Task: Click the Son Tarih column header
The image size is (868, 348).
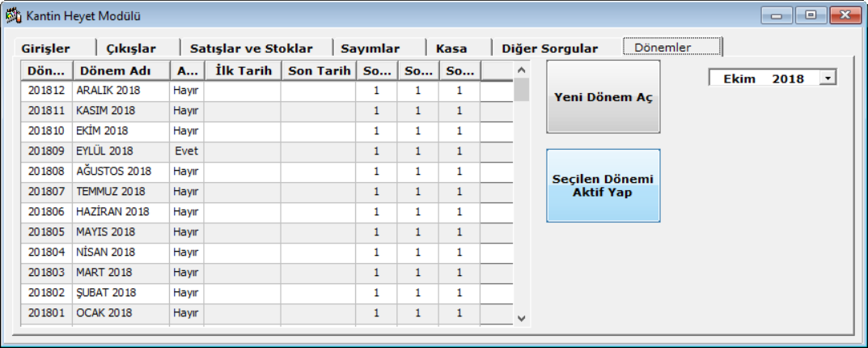Action: pos(318,70)
